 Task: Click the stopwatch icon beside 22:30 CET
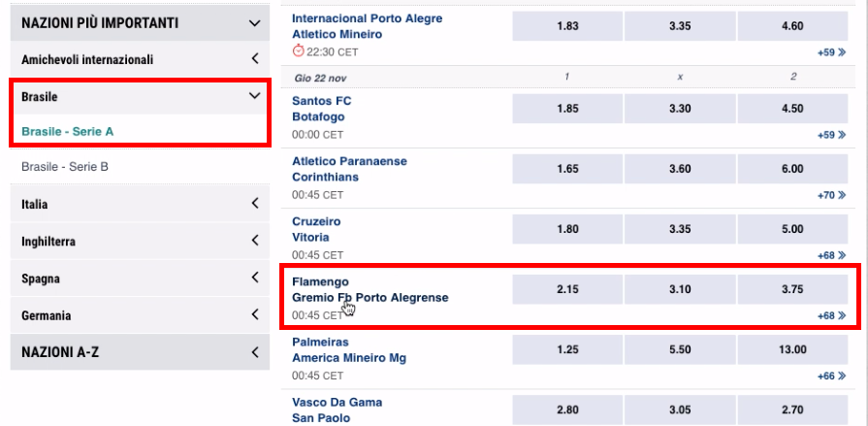[299, 51]
